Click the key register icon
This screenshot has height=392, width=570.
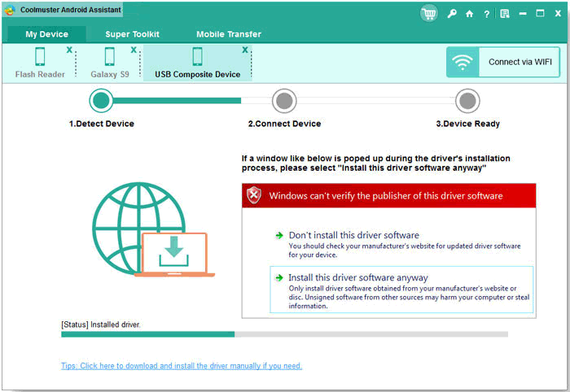[452, 14]
